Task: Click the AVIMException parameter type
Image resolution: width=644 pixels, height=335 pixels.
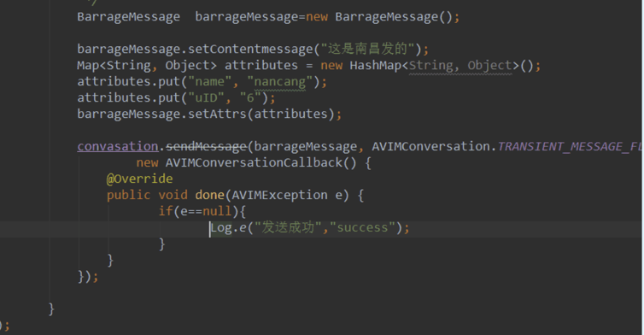Action: coord(279,195)
